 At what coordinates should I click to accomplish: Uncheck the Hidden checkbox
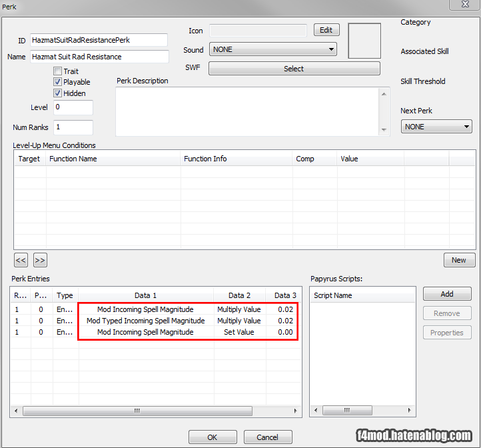coord(57,93)
